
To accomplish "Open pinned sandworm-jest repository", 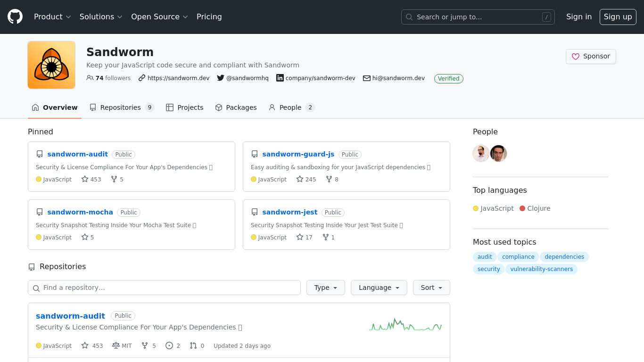I will coord(290,212).
